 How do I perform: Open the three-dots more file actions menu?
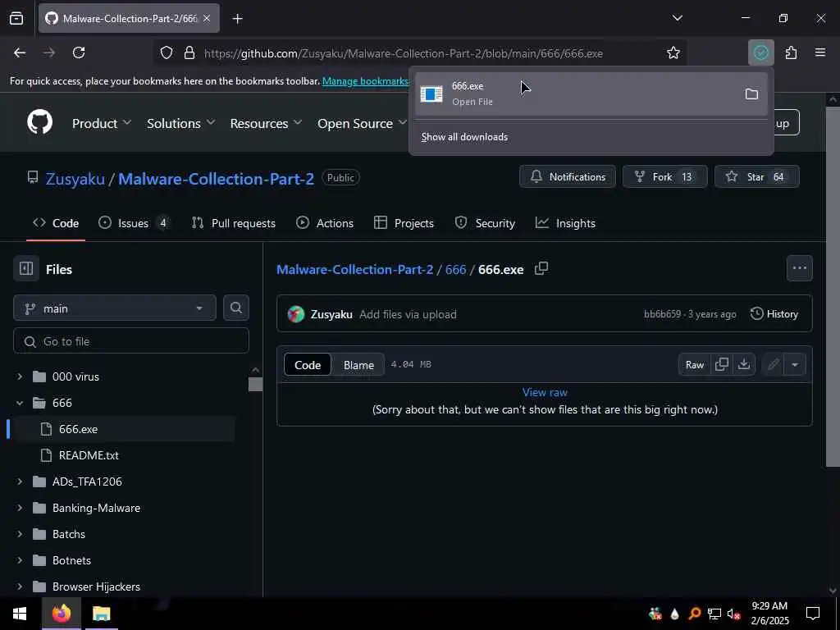[799, 268]
